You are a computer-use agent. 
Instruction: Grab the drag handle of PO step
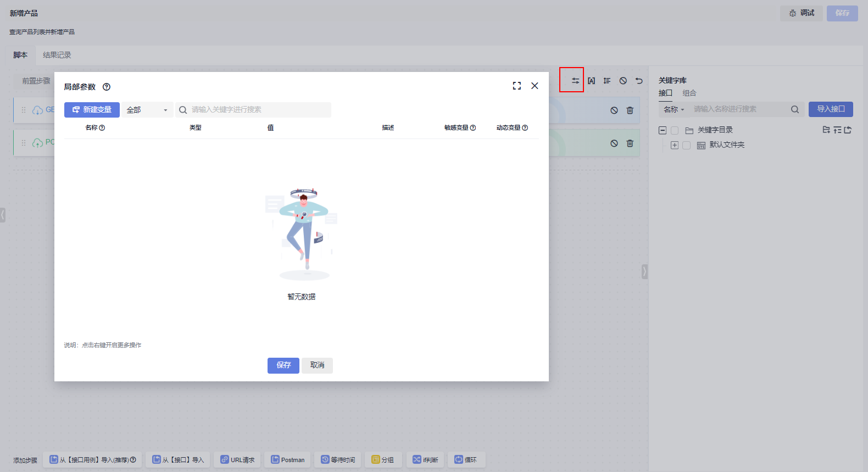pyautogui.click(x=24, y=143)
